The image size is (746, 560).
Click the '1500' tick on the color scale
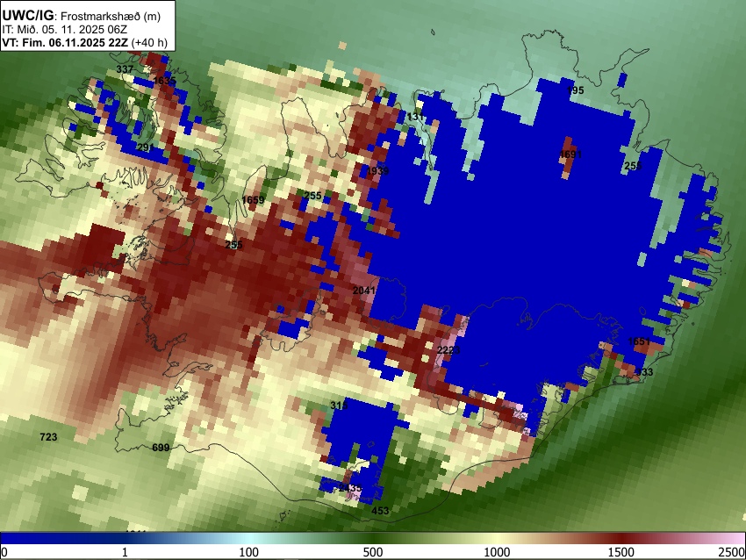[621, 552]
